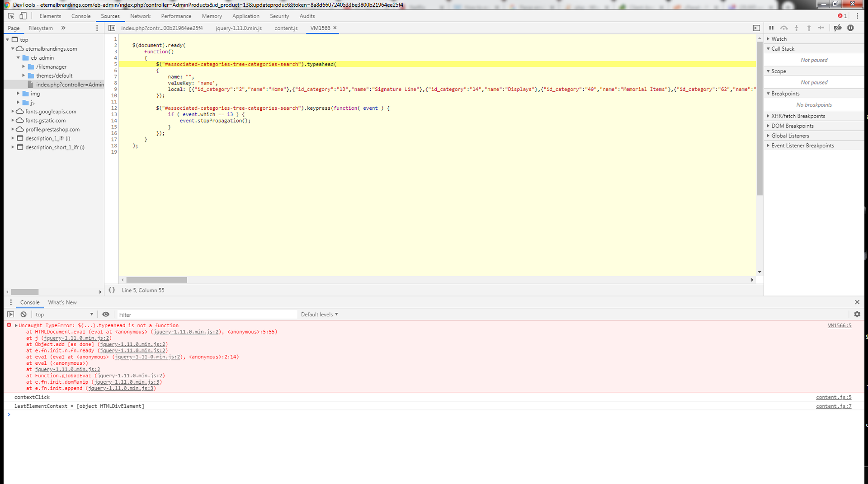This screenshot has height=484, width=868.
Task: Switch to the Elements panel tab
Action: [50, 16]
